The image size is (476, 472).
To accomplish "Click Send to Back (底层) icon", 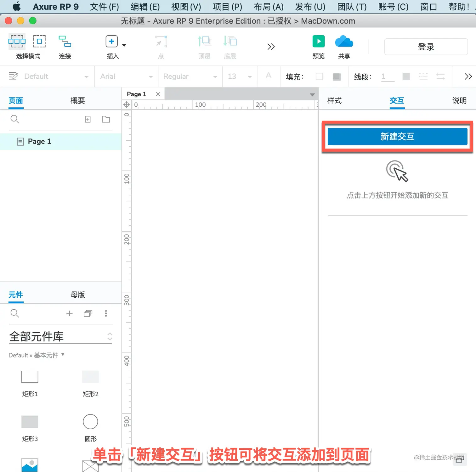I will tap(230, 41).
